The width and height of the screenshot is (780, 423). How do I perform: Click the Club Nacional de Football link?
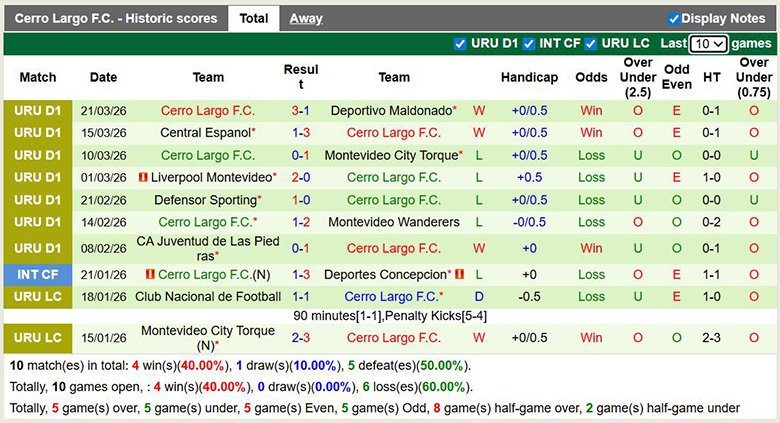(208, 296)
